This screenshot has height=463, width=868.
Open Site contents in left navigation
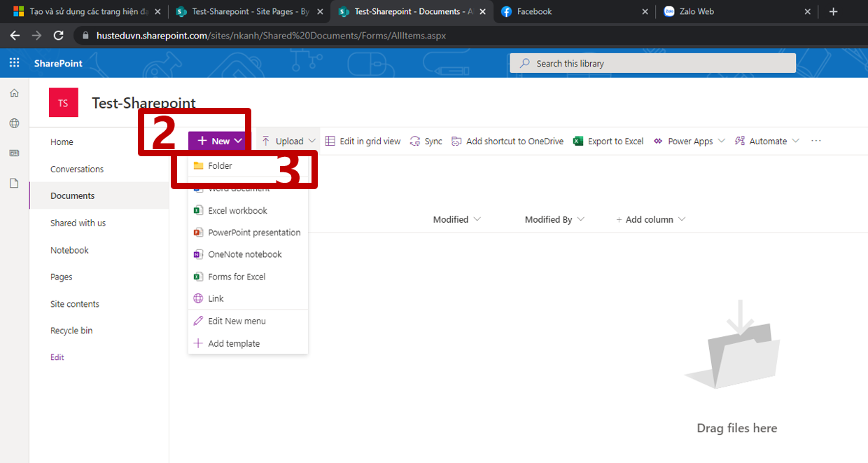pyautogui.click(x=74, y=304)
